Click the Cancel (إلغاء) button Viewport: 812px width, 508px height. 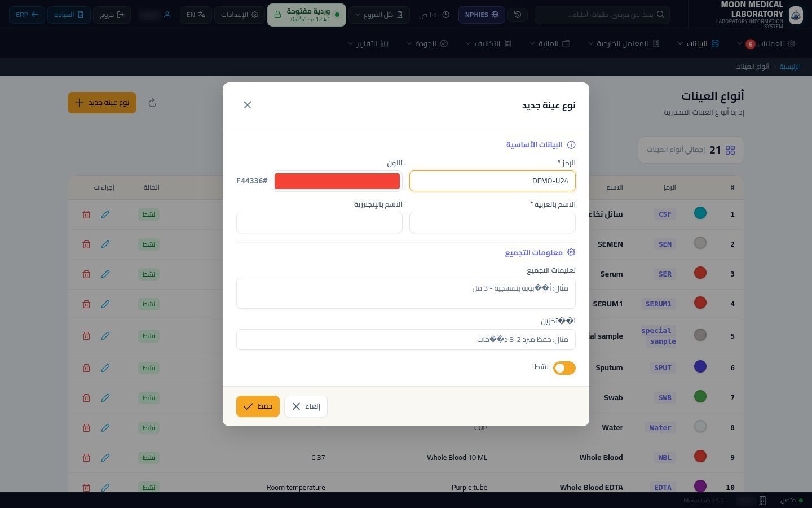point(306,406)
